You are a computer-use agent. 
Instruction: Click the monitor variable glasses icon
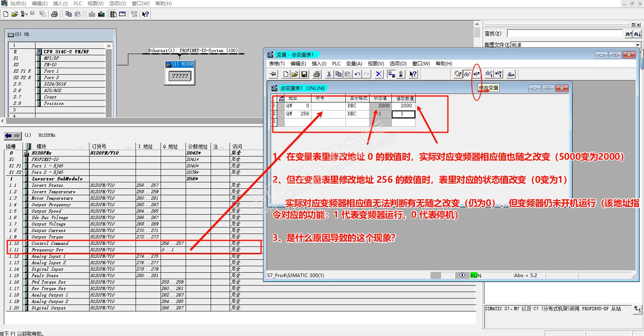tap(467, 74)
